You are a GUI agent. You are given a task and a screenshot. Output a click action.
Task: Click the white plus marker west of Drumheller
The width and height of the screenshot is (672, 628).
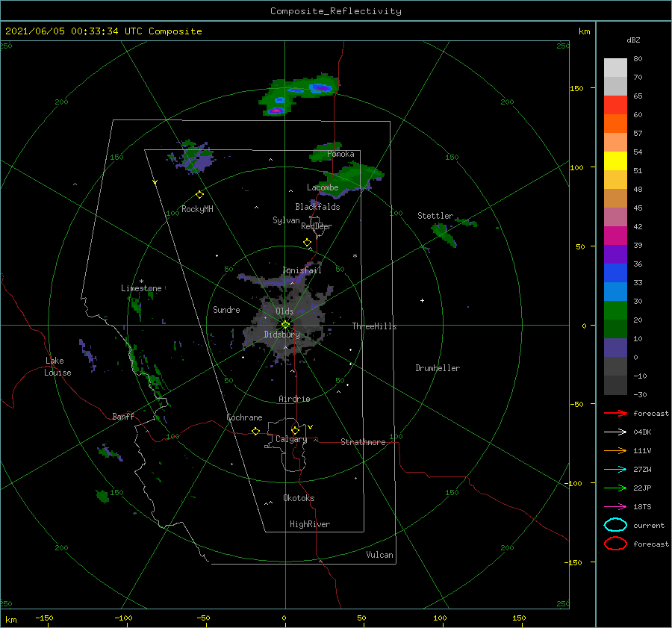click(422, 300)
